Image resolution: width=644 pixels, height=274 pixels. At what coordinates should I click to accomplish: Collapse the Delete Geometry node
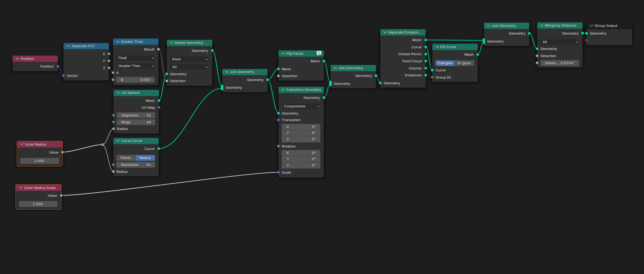tap(172, 43)
